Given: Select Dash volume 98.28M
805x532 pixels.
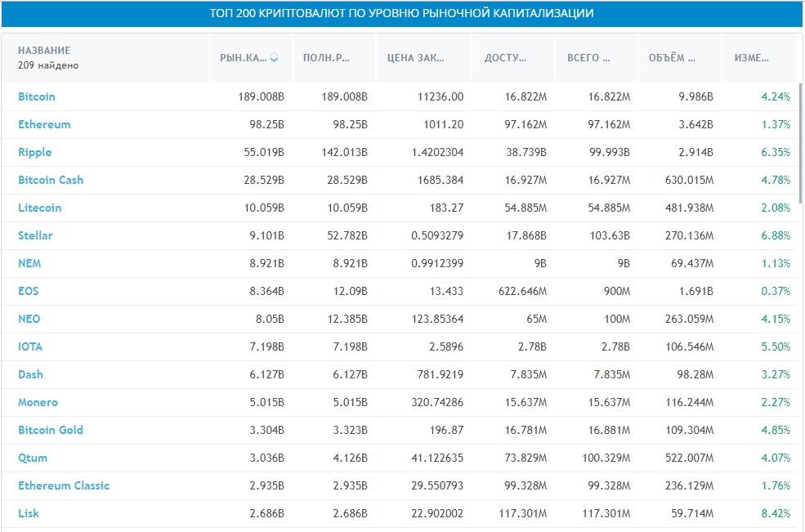Looking at the screenshot, I should coord(695,373).
